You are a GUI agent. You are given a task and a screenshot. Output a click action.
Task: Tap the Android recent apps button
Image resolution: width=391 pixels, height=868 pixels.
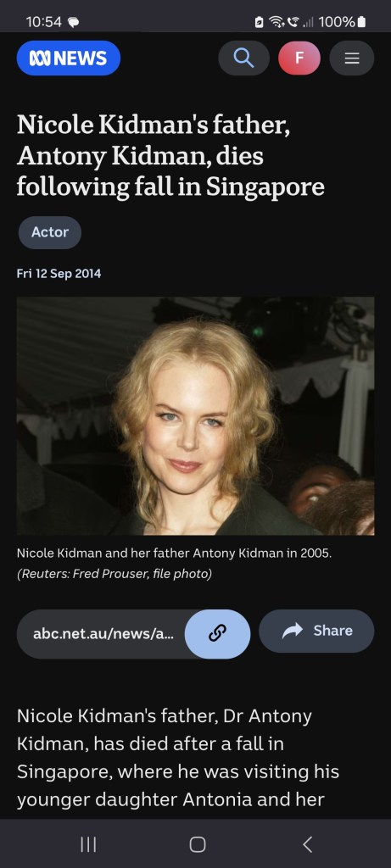pyautogui.click(x=88, y=844)
